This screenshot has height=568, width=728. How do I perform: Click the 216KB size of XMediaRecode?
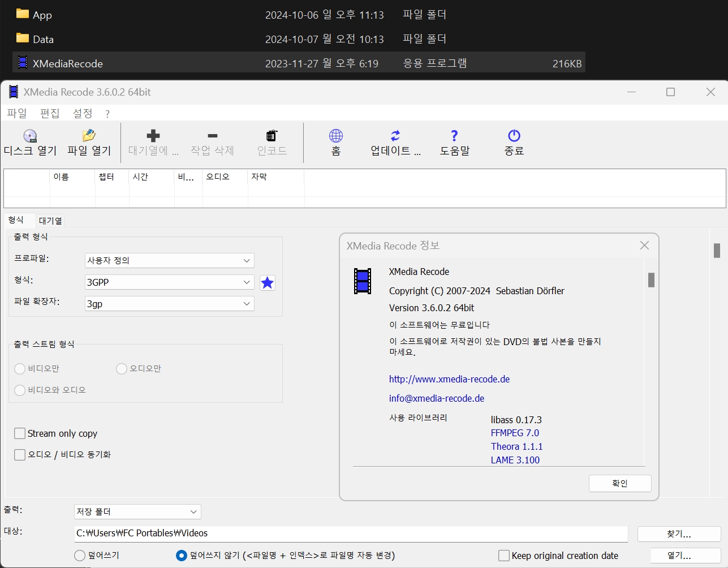click(x=567, y=63)
